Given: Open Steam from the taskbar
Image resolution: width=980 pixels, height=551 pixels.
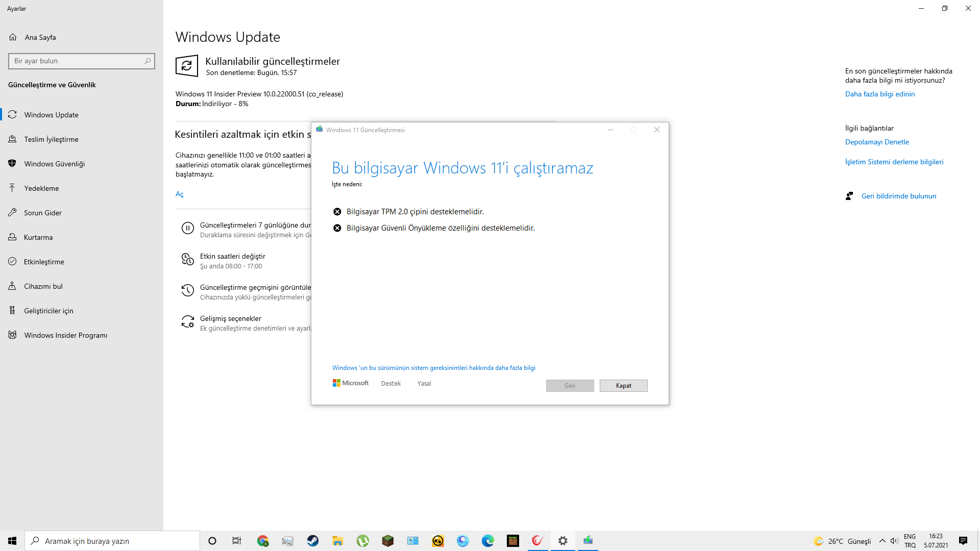Looking at the screenshot, I should [x=313, y=541].
